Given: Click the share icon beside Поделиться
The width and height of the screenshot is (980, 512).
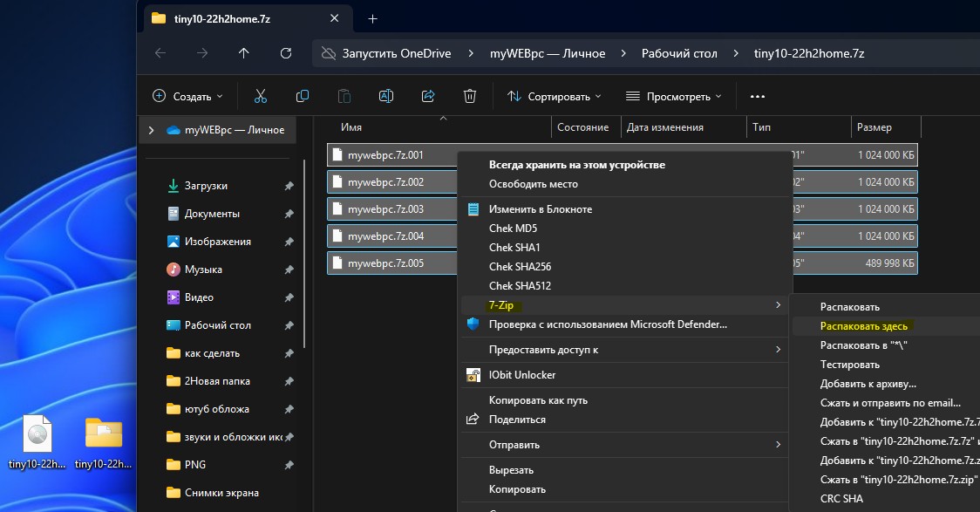Looking at the screenshot, I should (473, 419).
